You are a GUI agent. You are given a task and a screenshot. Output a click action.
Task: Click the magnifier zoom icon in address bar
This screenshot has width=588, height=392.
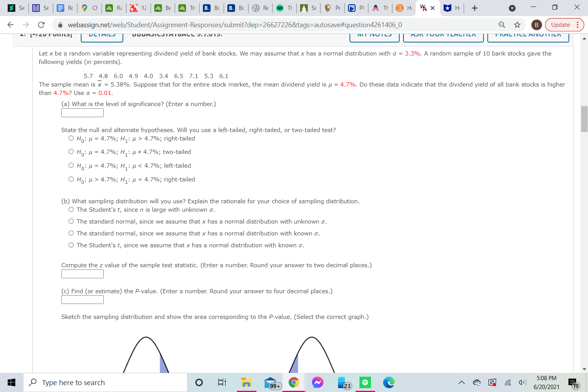point(502,24)
